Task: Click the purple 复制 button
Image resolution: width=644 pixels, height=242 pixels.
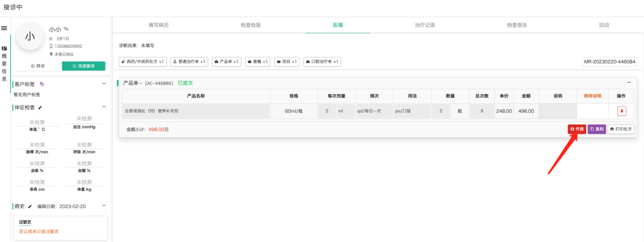Action: (597, 129)
